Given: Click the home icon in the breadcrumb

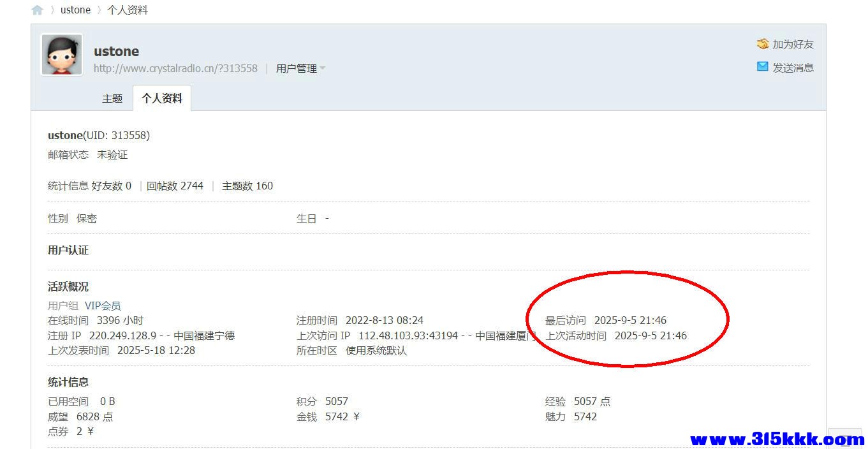Looking at the screenshot, I should point(37,10).
